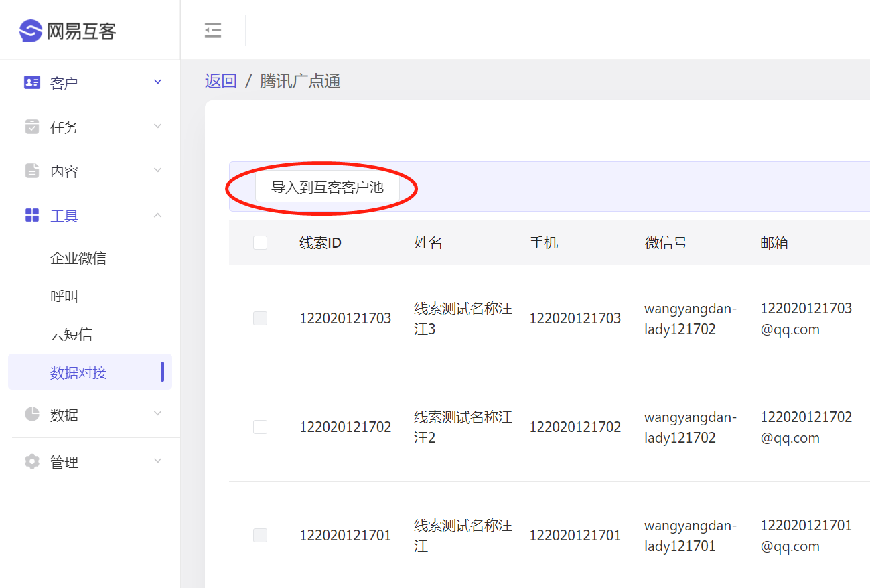Select row checkbox for 122020121702
Image resolution: width=870 pixels, height=588 pixels.
click(x=260, y=427)
